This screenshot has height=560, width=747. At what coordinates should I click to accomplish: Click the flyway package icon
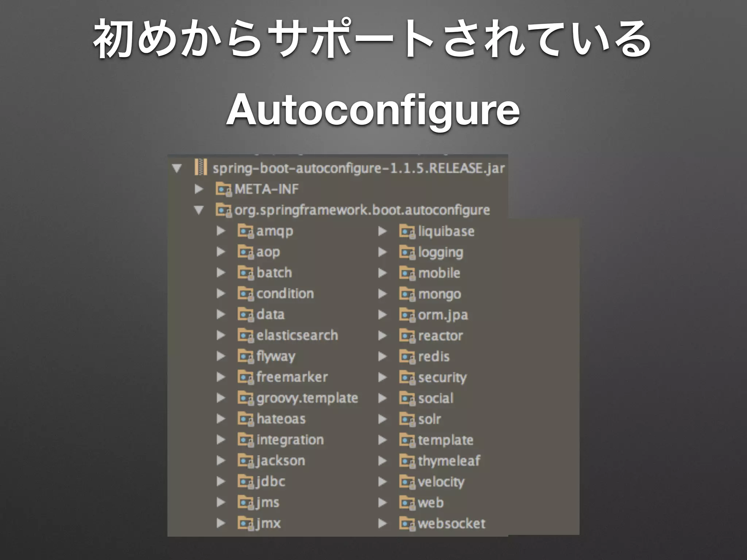click(245, 356)
